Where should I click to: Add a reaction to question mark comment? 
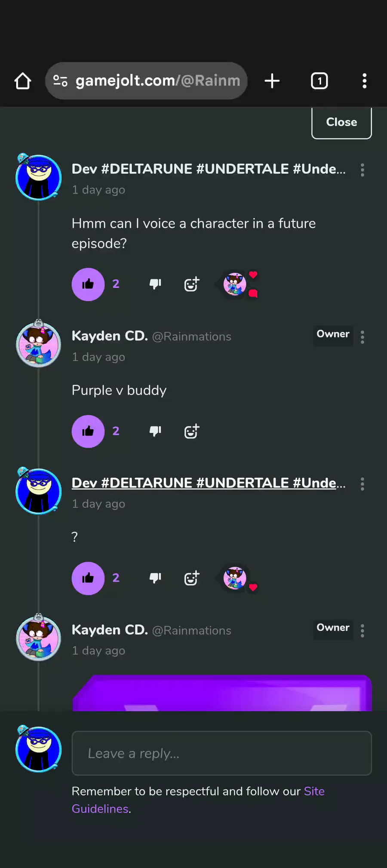(192, 578)
